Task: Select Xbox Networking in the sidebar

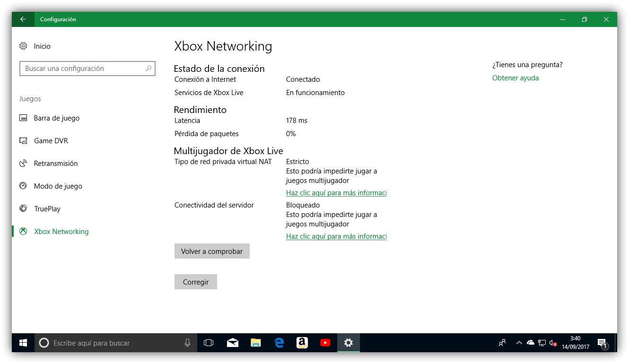Action: pyautogui.click(x=54, y=232)
